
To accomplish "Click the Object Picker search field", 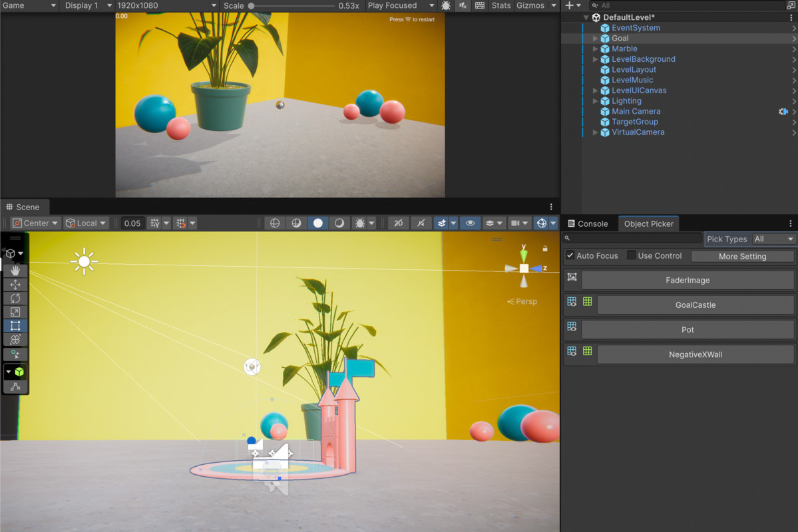I will [x=632, y=238].
